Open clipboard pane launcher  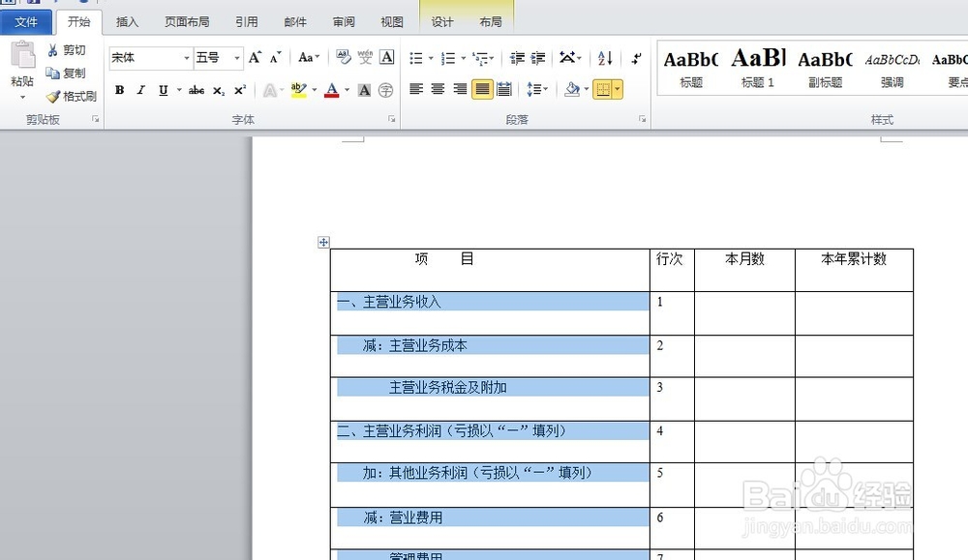pyautogui.click(x=95, y=119)
